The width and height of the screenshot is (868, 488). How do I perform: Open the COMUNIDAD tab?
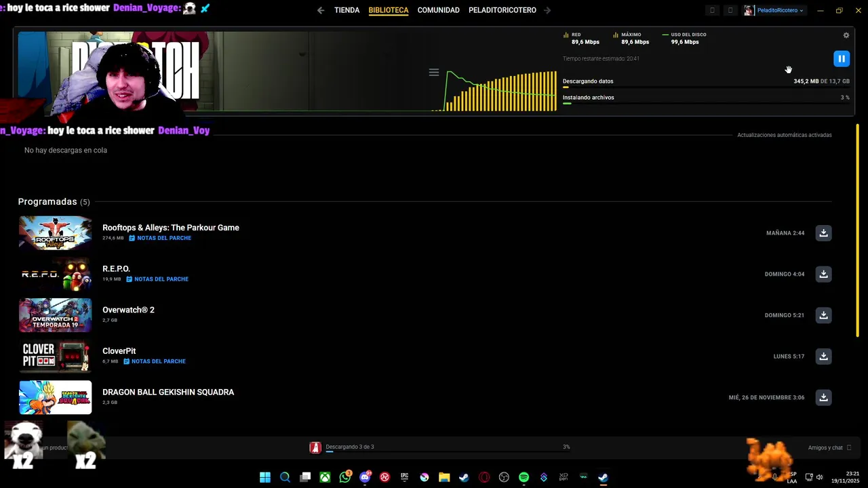click(x=438, y=10)
